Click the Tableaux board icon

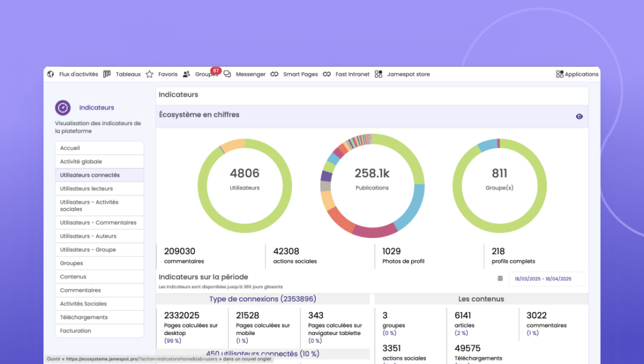107,74
